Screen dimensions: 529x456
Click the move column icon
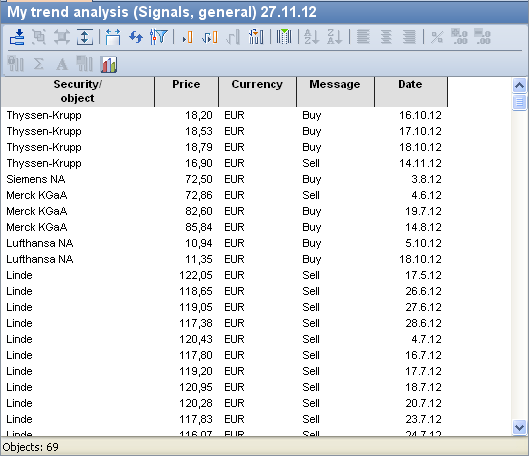click(x=210, y=37)
